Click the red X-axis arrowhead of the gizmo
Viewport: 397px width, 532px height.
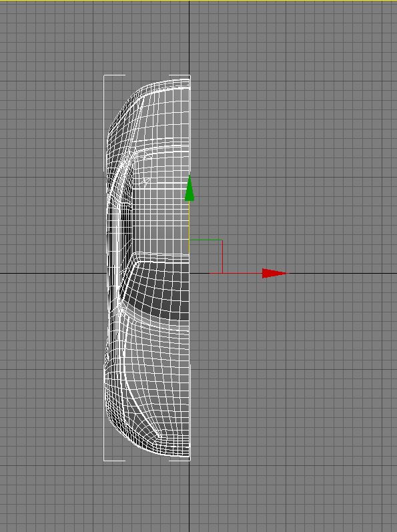tap(274, 273)
